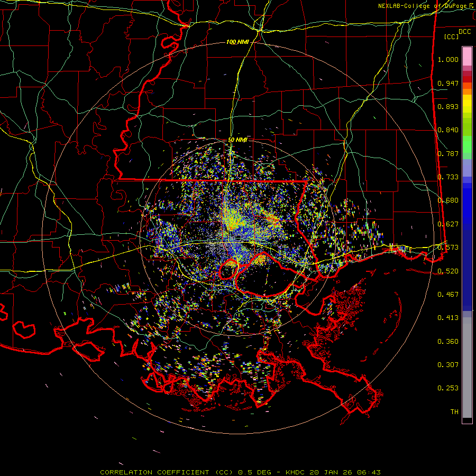Click the 0.5 DEG elevation text

256,472
